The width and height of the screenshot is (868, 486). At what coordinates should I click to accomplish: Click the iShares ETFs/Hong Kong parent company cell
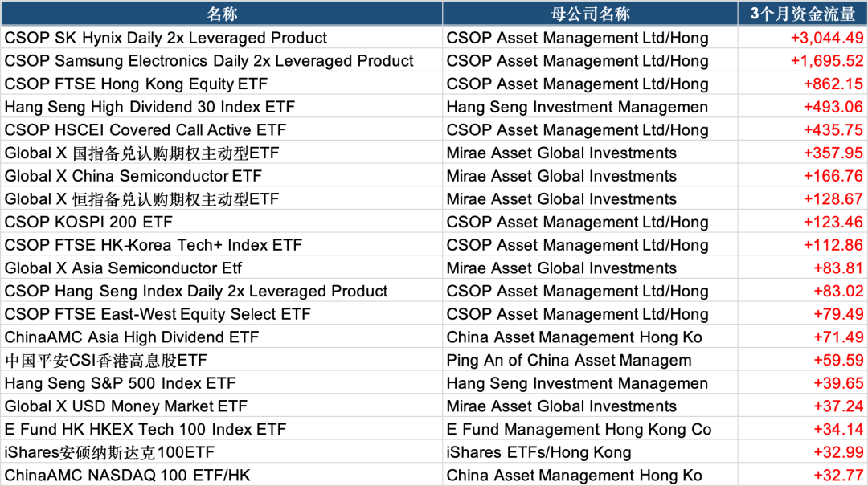point(590,452)
